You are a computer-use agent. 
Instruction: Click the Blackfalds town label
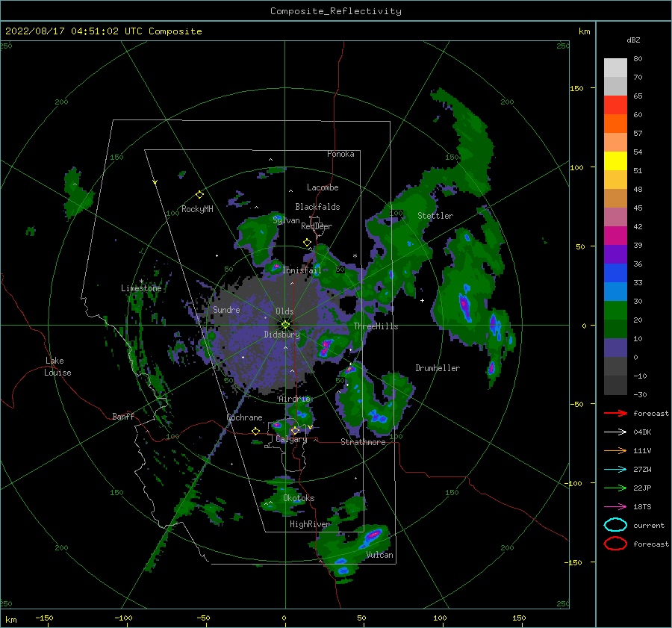[317, 207]
